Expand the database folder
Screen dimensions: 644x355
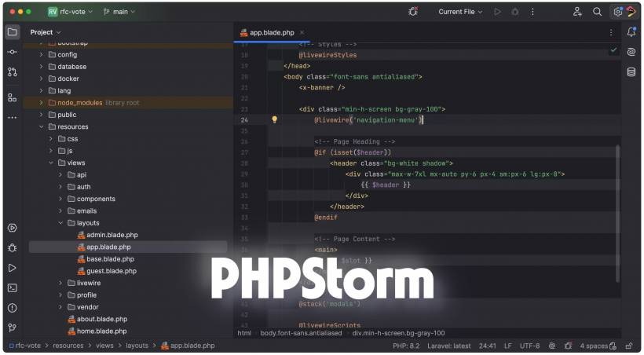point(41,66)
